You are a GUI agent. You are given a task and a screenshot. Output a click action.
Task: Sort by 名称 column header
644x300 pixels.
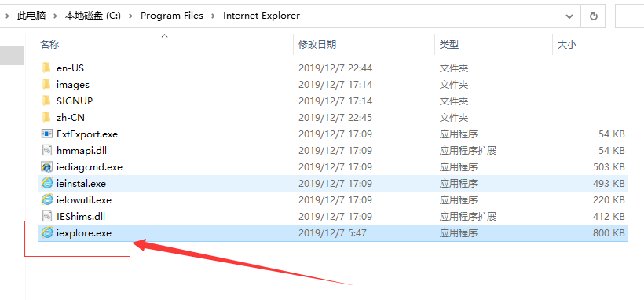pos(49,45)
